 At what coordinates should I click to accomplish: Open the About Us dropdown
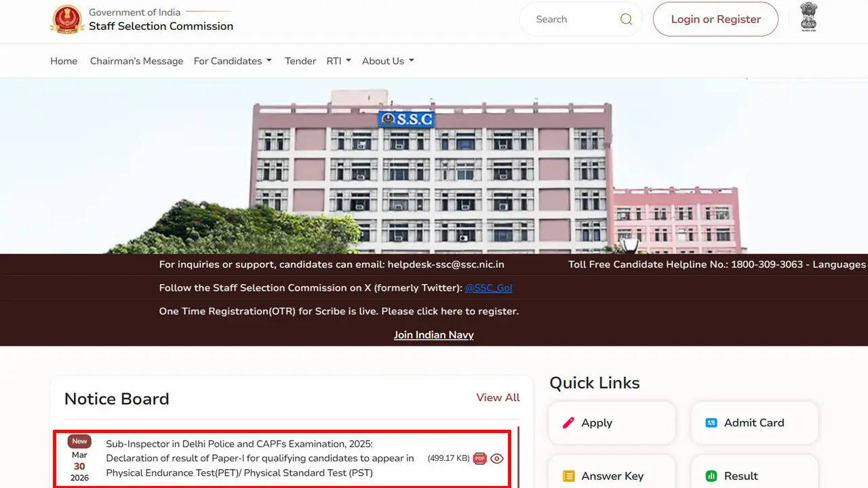[387, 60]
